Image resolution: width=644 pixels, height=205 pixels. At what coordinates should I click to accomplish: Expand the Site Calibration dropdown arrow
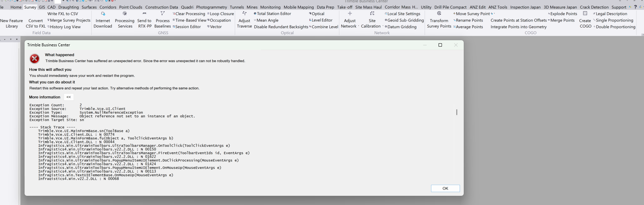pos(383,26)
